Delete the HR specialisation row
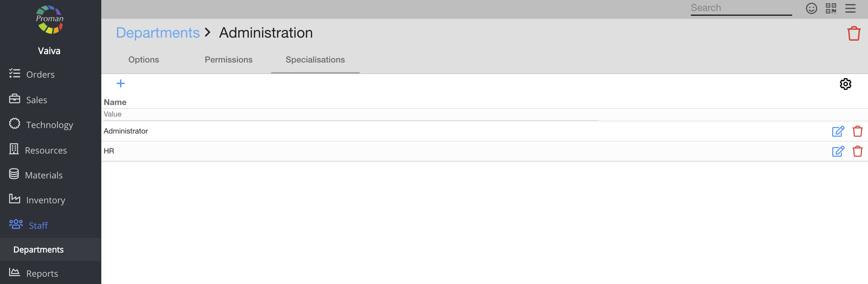This screenshot has height=284, width=868. click(x=857, y=151)
